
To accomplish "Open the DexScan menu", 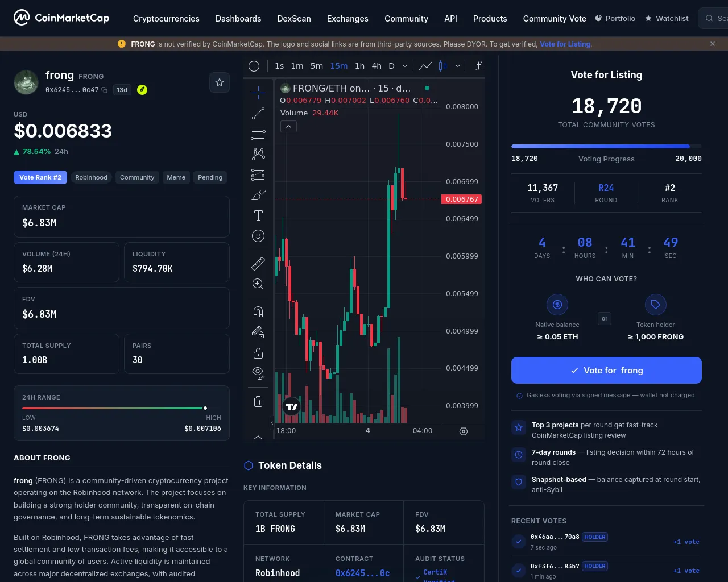I will pyautogui.click(x=294, y=18).
